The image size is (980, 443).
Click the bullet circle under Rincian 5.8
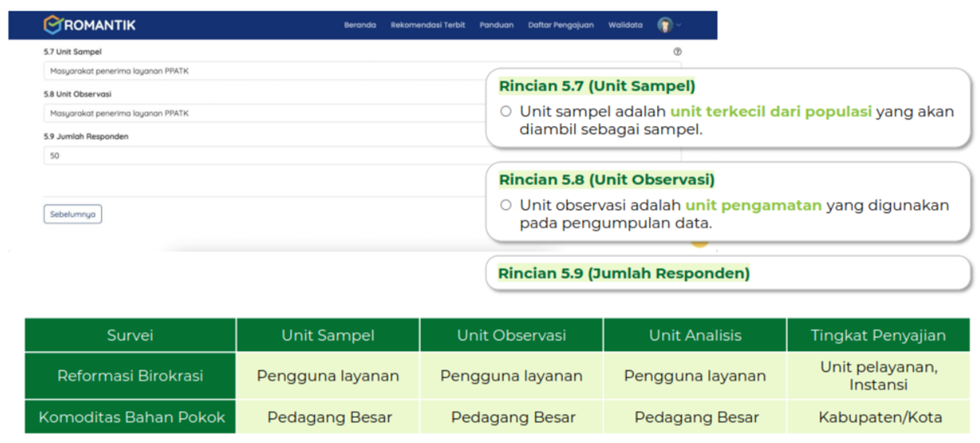click(506, 205)
